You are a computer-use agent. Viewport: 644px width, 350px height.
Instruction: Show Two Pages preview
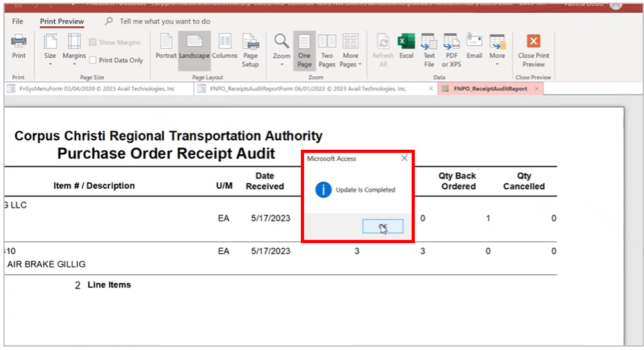tap(327, 51)
